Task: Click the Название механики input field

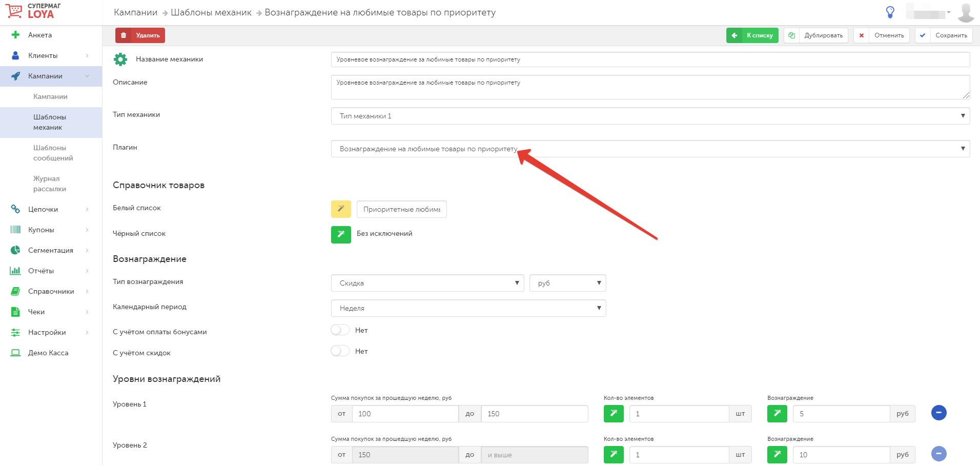Action: [650, 59]
